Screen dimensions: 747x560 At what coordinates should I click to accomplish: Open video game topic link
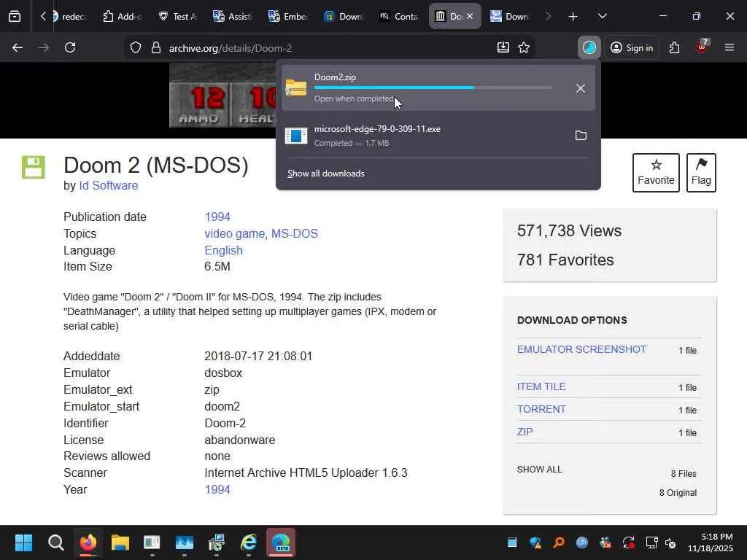235,233
